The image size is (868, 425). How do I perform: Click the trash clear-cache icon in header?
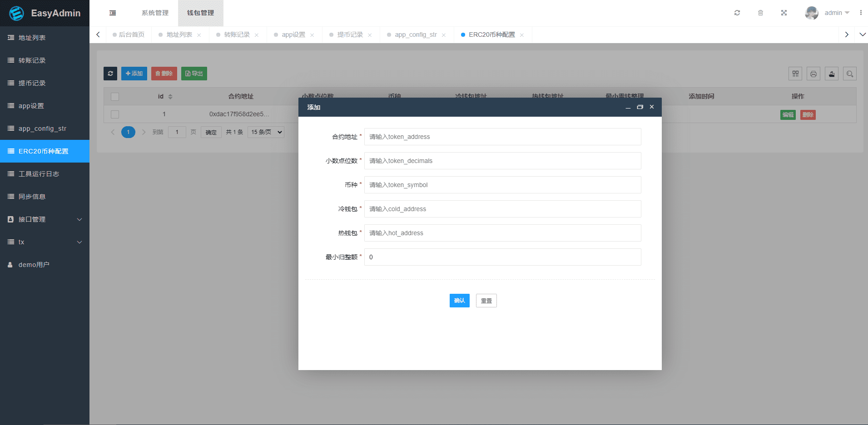pos(760,13)
